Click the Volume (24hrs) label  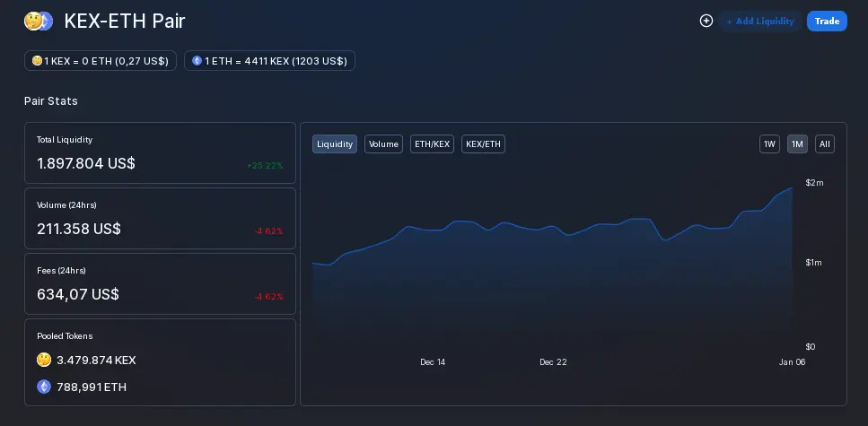click(66, 205)
